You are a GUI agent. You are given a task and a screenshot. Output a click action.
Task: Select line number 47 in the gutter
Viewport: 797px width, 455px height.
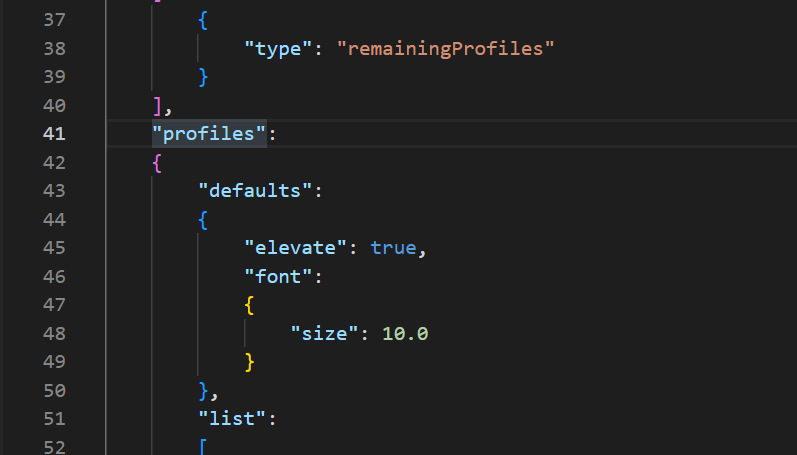pyautogui.click(x=54, y=305)
